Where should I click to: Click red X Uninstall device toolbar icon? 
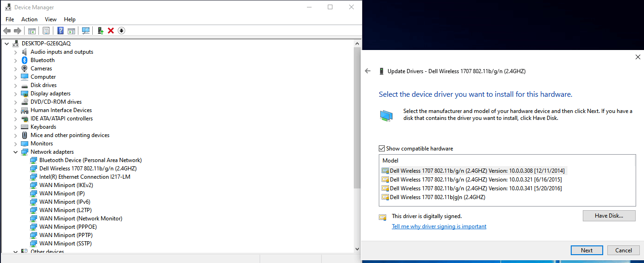click(111, 31)
